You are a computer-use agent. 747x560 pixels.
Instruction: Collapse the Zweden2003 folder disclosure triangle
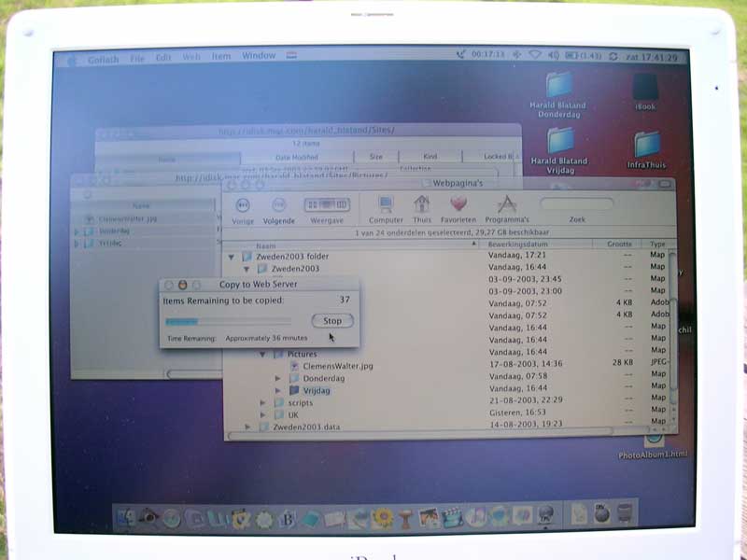click(x=248, y=269)
